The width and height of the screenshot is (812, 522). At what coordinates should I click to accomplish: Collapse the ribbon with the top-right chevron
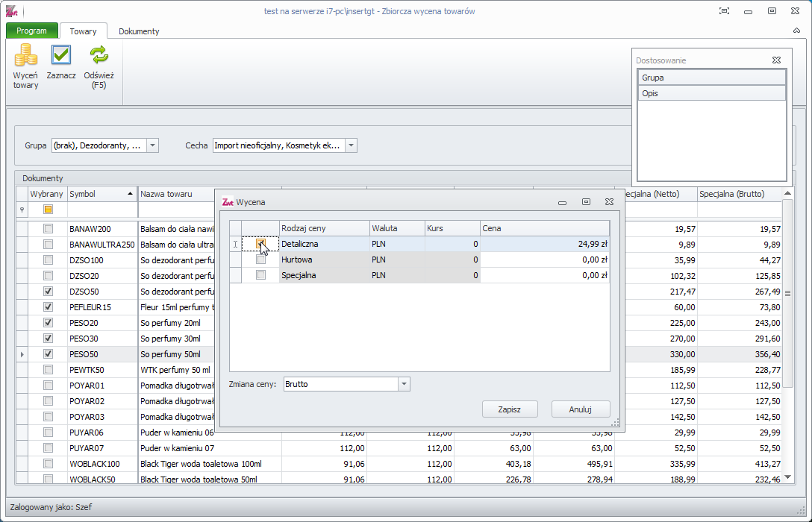click(x=796, y=31)
